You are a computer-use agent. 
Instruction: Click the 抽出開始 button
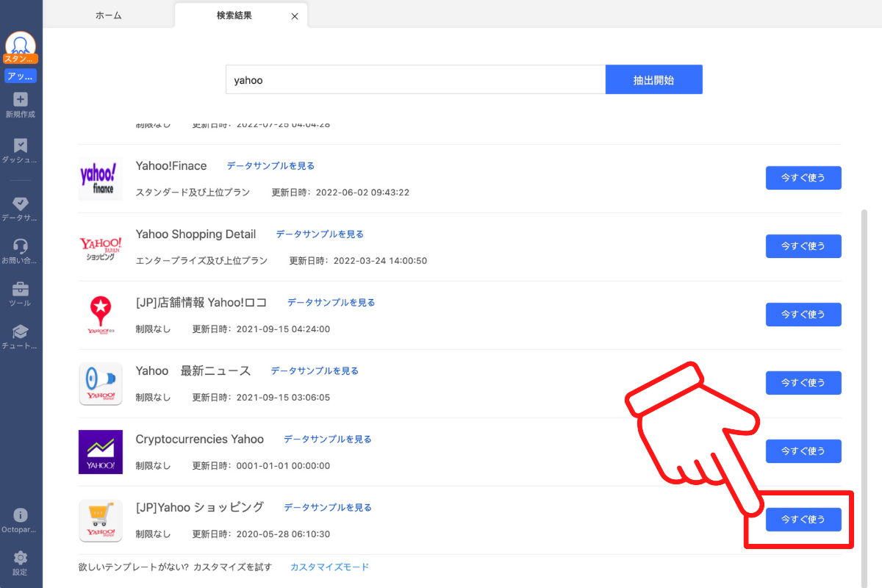(653, 80)
